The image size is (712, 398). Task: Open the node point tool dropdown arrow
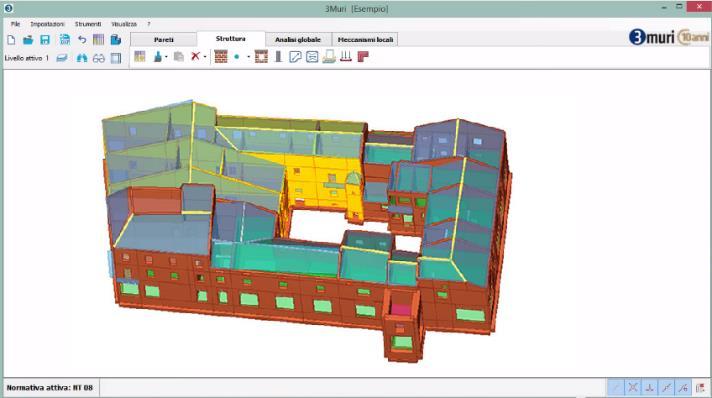coord(248,57)
